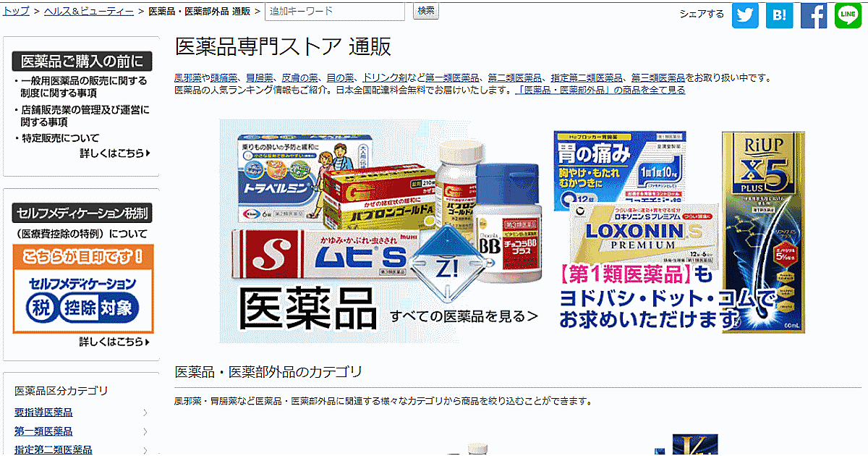This screenshot has height=456, width=868.
Task: Click the Hatena Bookmark B! icon
Action: pos(780,15)
